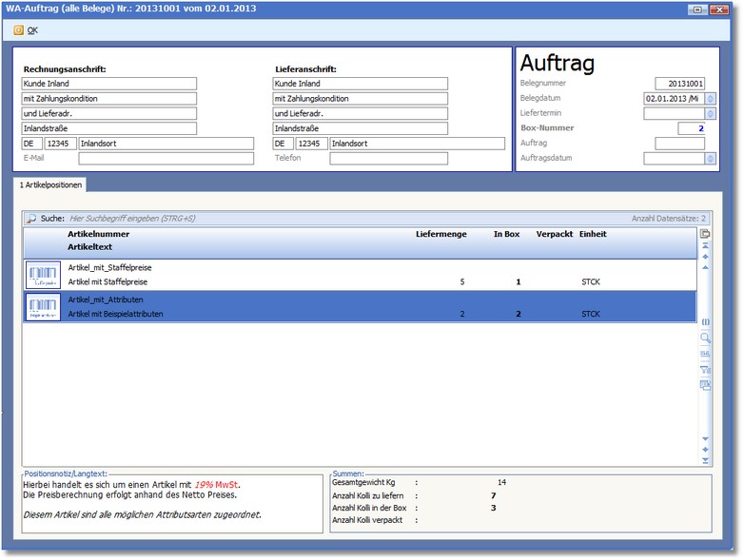
Task: Switch to the 1 Artikelpositionen tab
Action: coord(52,184)
